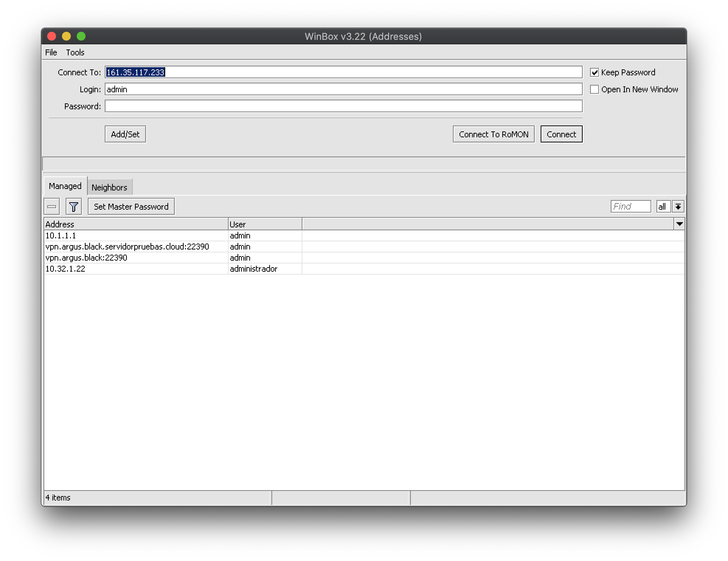Select vpn.argus.black.servidorpruebas.cloud:22390 row
Screen dimensions: 728x561
(364, 247)
